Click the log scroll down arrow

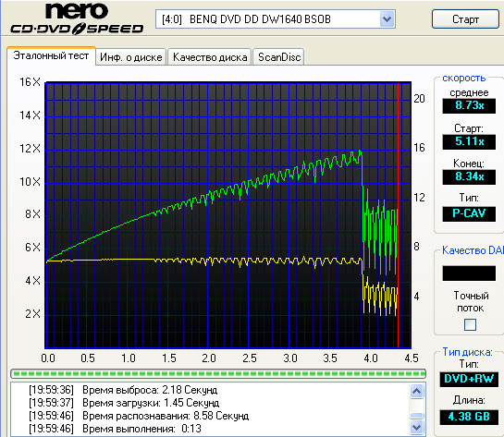416,428
